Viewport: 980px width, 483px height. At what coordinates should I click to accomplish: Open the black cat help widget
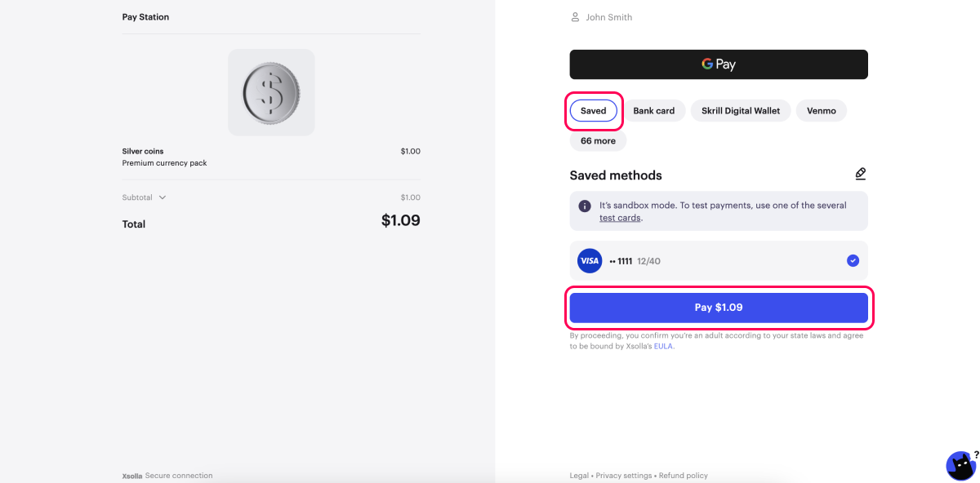(960, 466)
